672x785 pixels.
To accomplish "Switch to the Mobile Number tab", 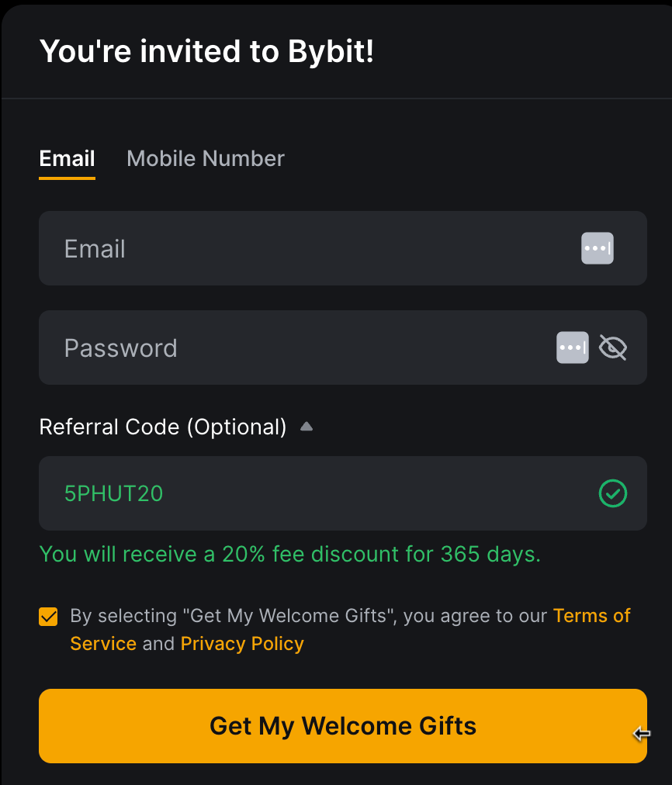I will click(x=205, y=158).
